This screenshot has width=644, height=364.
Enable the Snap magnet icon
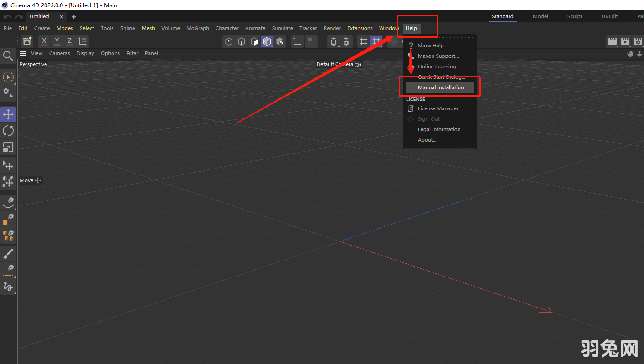coord(333,41)
